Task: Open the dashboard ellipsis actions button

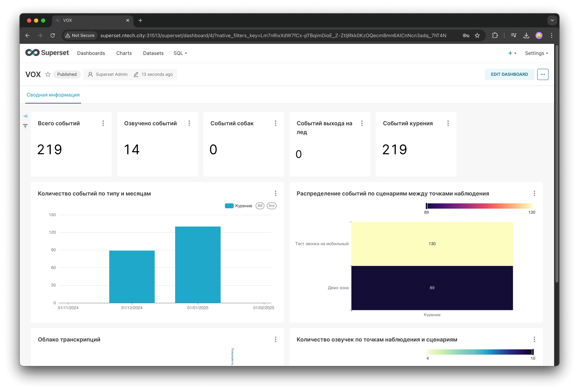Action: point(543,74)
